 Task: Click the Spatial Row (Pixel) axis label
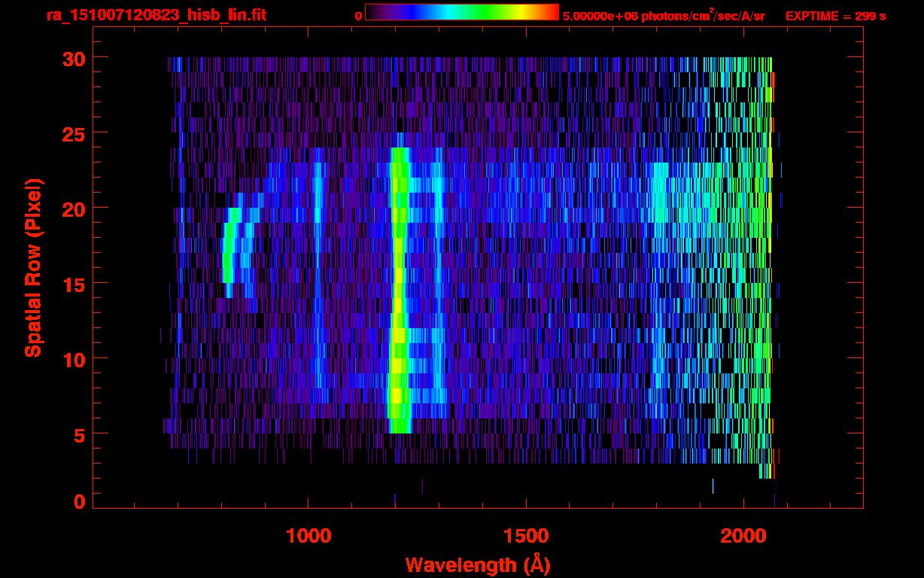33,267
